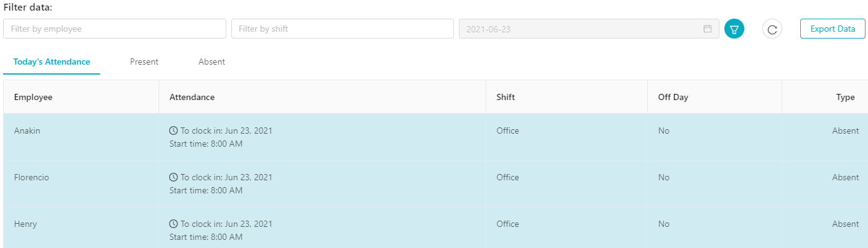Click 'Start time: 8:00 AM' in Anakin's row

[x=206, y=144]
